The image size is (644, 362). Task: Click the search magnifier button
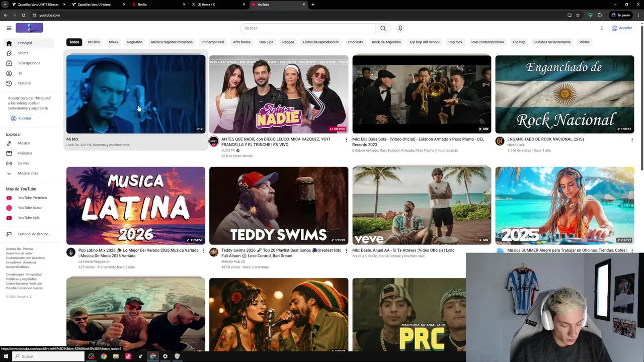(383, 28)
